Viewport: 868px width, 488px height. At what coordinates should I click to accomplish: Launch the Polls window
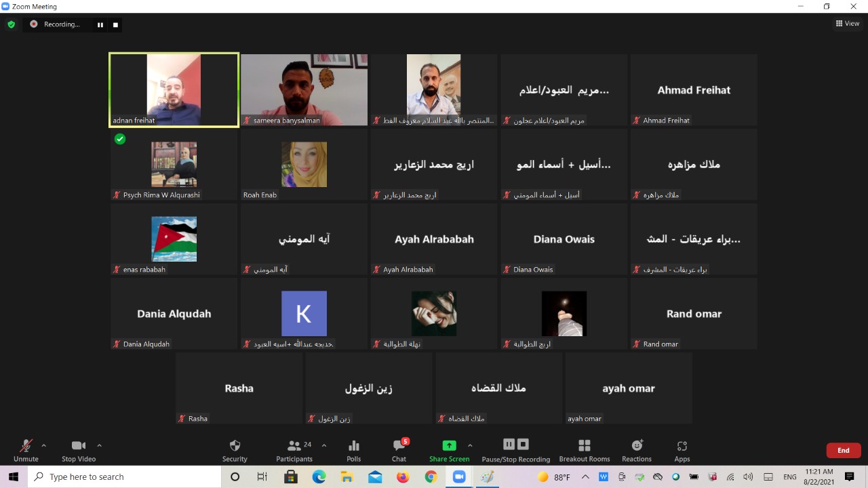click(353, 450)
